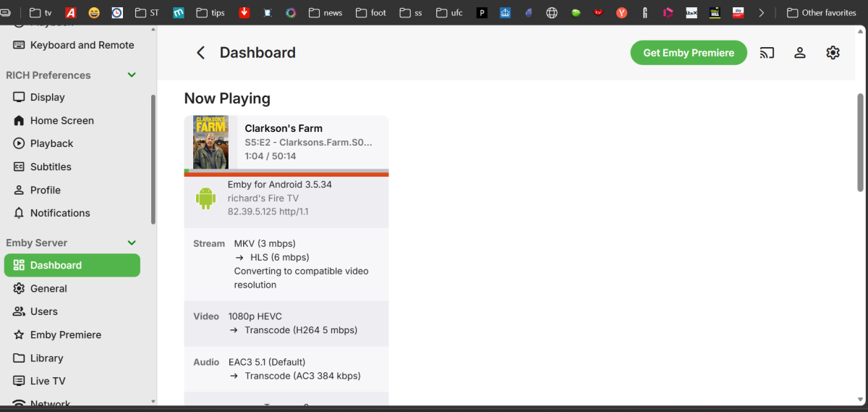Open the red circle 'Y' favorite bookmark
Image resolution: width=868 pixels, height=412 pixels.
tap(621, 12)
